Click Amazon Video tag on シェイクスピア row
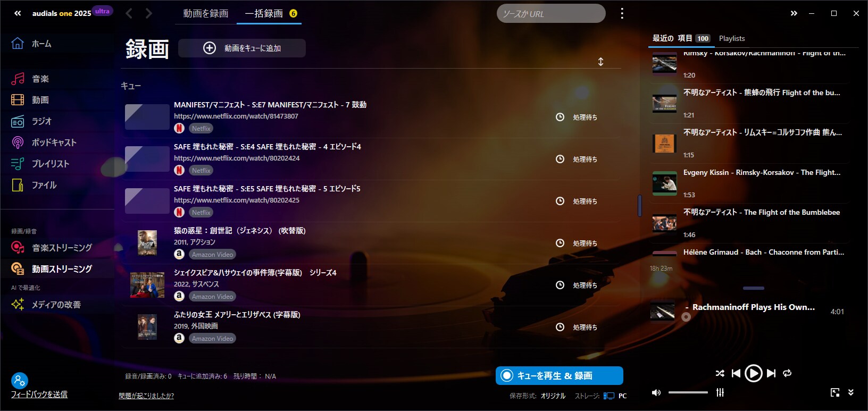 click(212, 296)
